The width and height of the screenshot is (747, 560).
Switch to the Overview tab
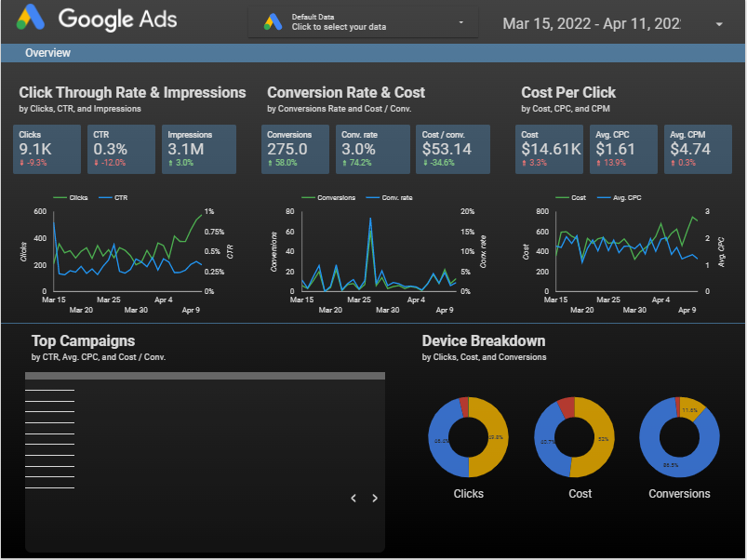(47, 53)
